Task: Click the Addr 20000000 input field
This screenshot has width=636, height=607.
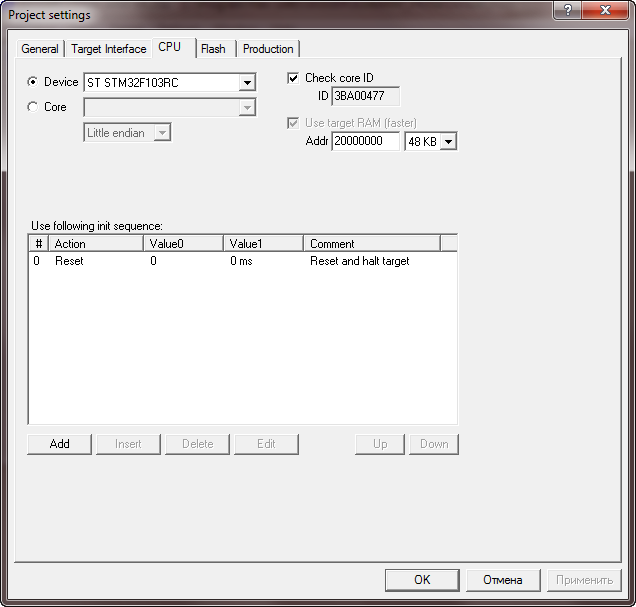Action: (365, 142)
